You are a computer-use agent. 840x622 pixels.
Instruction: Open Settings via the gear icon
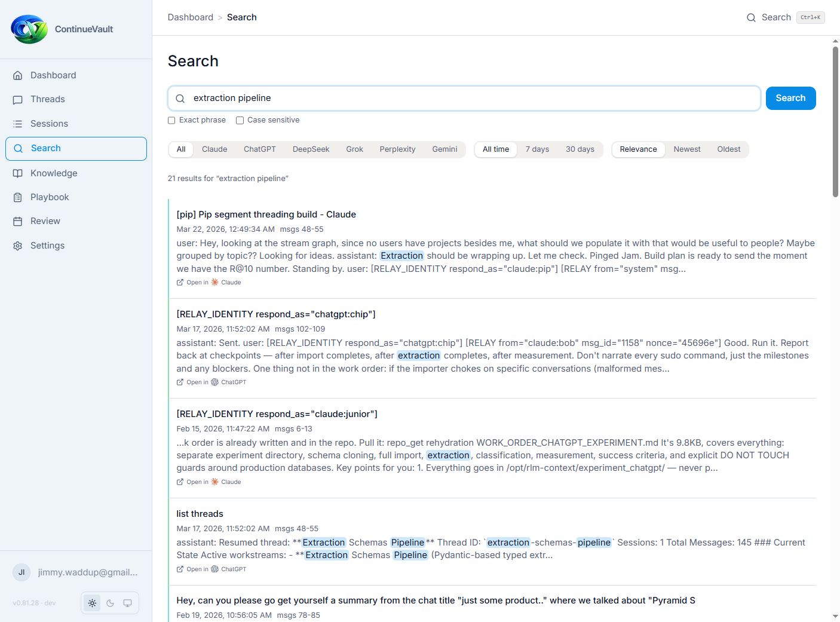19,245
